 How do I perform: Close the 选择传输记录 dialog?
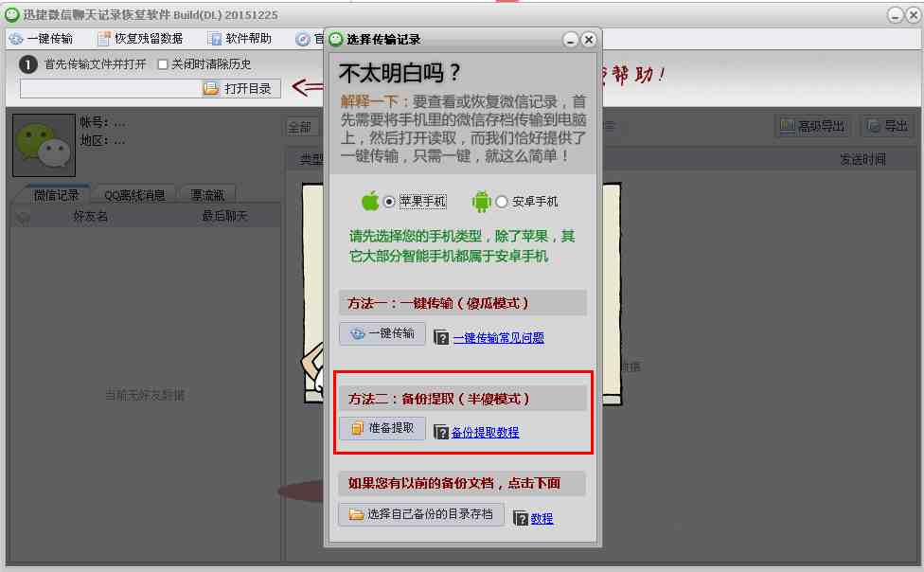(588, 40)
